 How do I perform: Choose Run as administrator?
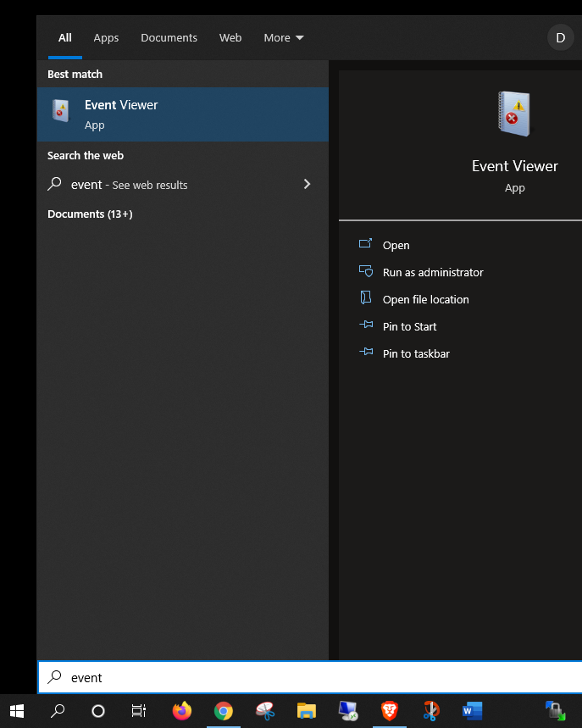(433, 272)
